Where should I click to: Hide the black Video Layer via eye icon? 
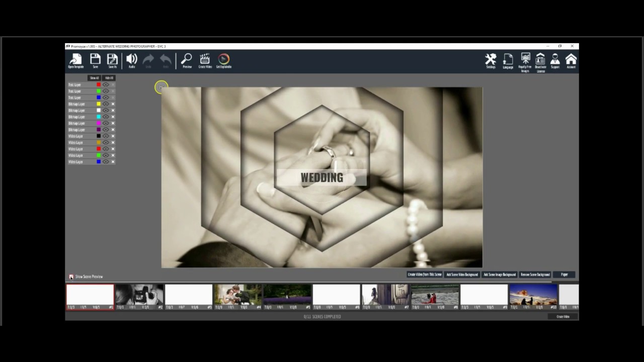(x=106, y=136)
